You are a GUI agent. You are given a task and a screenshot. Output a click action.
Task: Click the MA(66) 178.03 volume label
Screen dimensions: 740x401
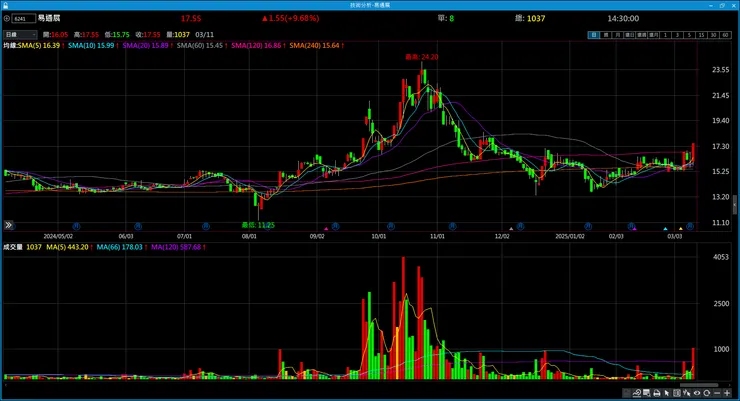(x=119, y=247)
